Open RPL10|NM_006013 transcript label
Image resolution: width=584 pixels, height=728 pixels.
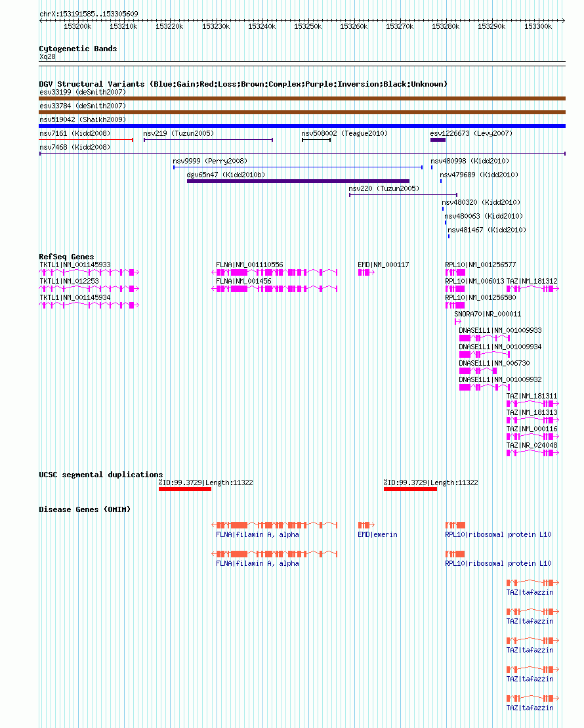[474, 282]
